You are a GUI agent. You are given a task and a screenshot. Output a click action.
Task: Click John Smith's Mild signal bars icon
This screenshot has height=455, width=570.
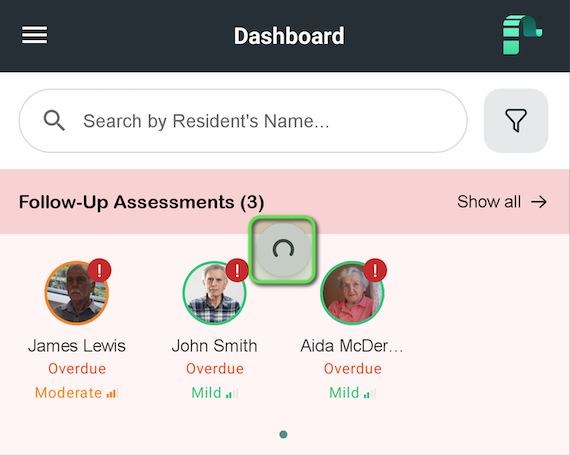[232, 393]
